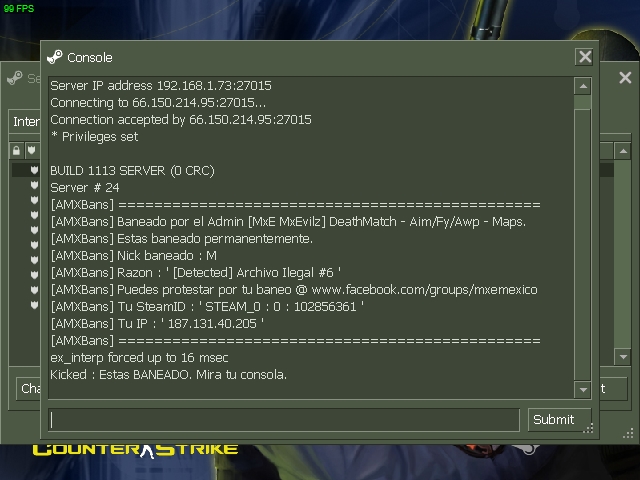640x480 pixels.
Task: Select the highlighted first server row's shield icon
Action: (x=34, y=170)
